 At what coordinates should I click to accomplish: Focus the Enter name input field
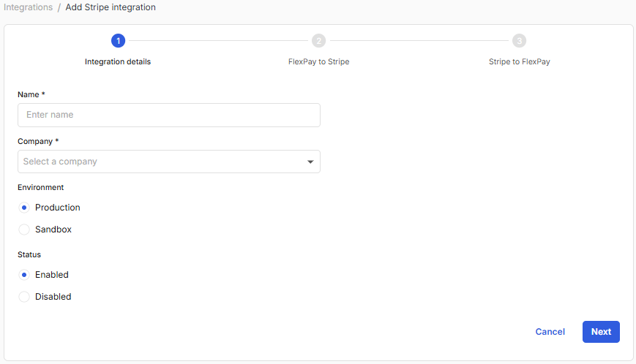169,115
